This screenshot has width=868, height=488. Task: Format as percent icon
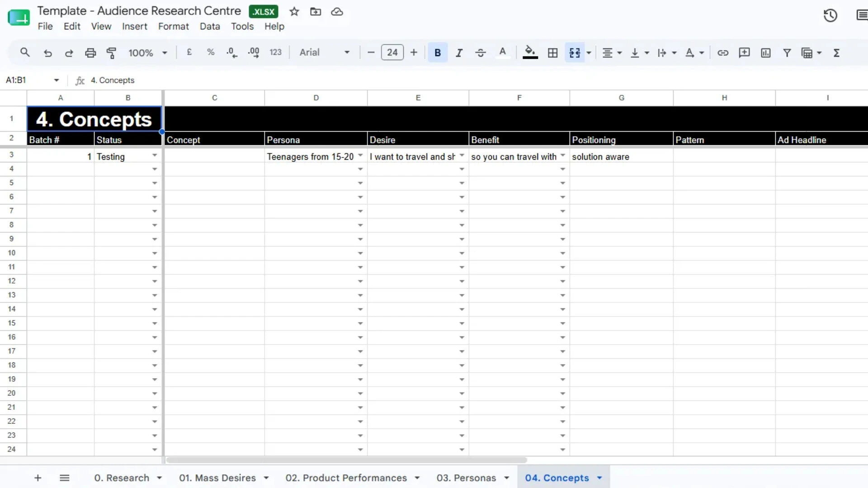coord(211,52)
